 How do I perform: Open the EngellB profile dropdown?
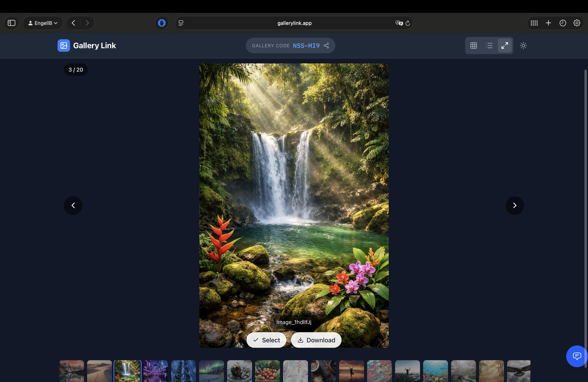[x=43, y=23]
